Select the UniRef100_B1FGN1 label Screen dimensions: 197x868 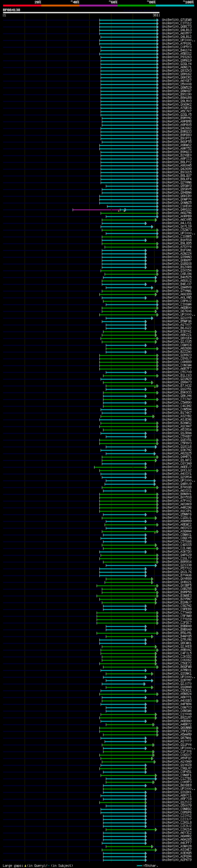(x=177, y=250)
